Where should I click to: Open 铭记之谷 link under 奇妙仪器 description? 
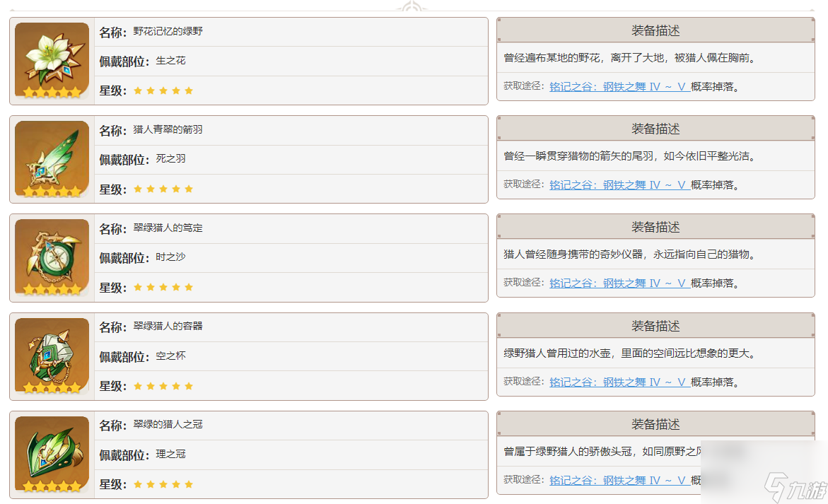point(619,283)
